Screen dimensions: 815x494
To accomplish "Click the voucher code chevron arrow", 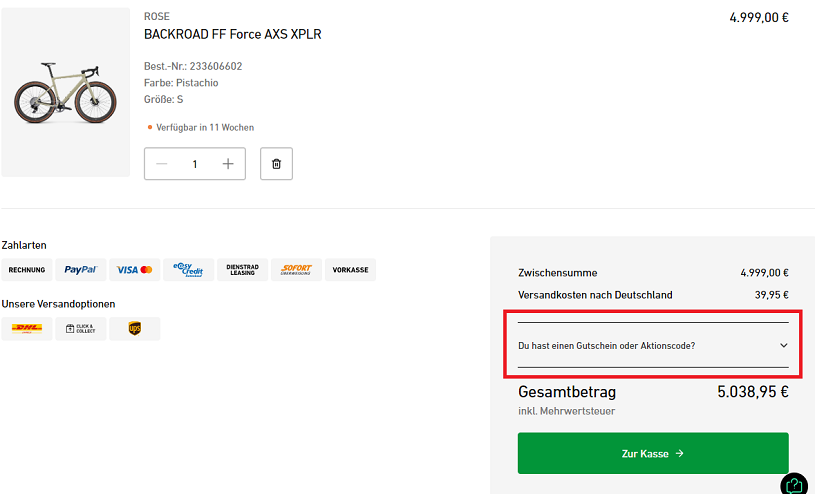I will coord(783,345).
